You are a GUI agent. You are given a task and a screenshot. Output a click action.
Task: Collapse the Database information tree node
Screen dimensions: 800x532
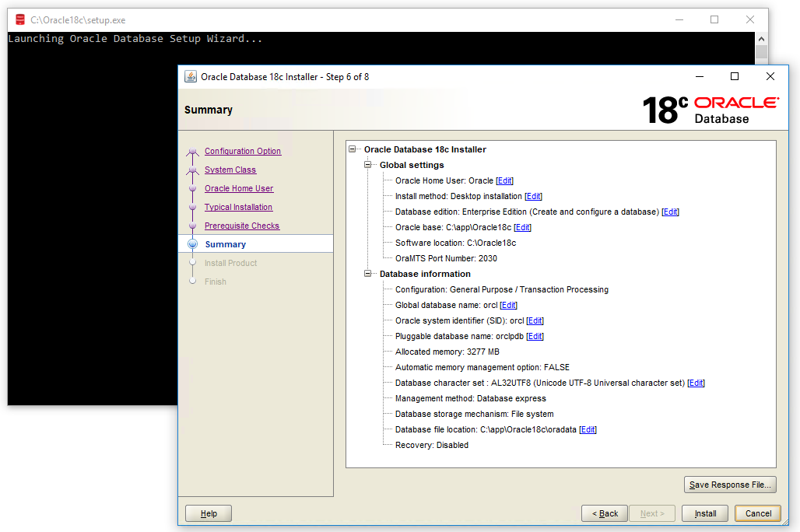(x=367, y=274)
